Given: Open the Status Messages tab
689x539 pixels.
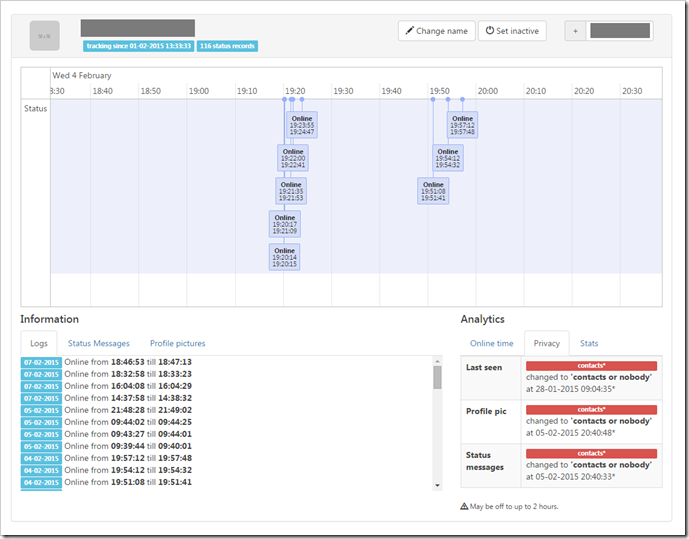Looking at the screenshot, I should 98,343.
